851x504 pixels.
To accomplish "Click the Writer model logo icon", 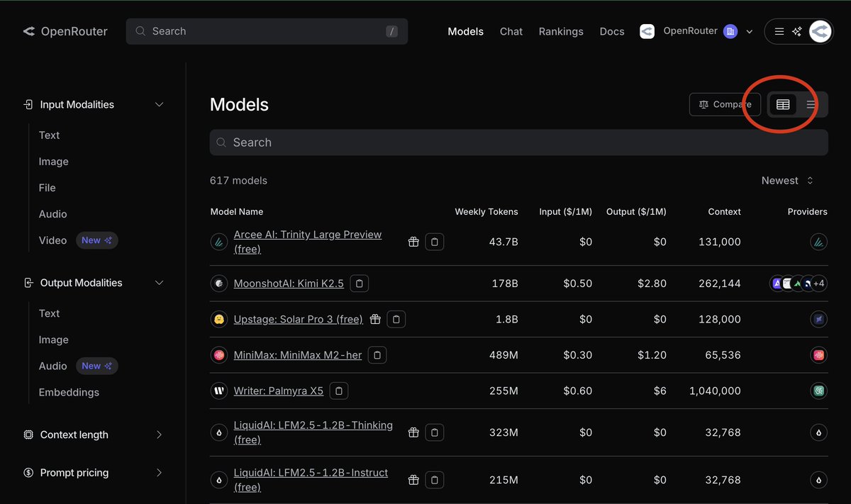I will [x=219, y=391].
